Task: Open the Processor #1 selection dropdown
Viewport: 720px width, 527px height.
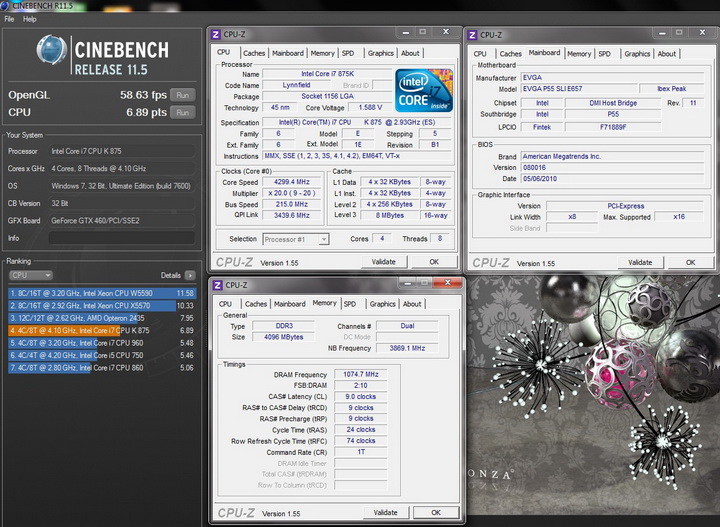Action: tap(296, 239)
